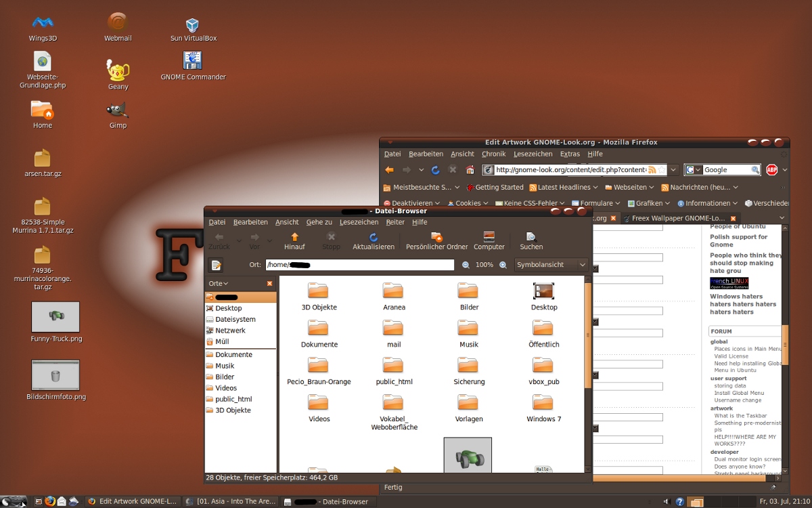Click the Adblock Plus ABP icon
The height and width of the screenshot is (508, 812).
(x=771, y=170)
